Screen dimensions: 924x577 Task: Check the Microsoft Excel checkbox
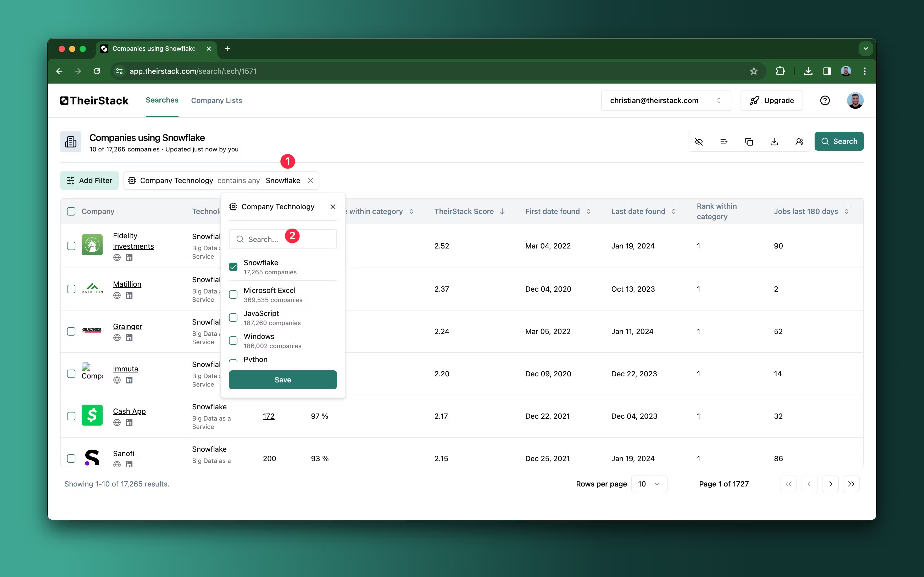pos(233,295)
